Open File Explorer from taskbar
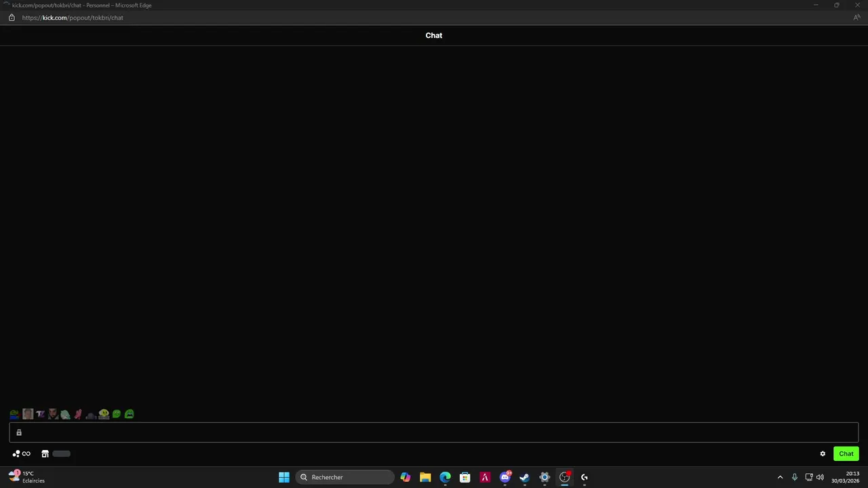Image resolution: width=868 pixels, height=488 pixels. pos(425,477)
